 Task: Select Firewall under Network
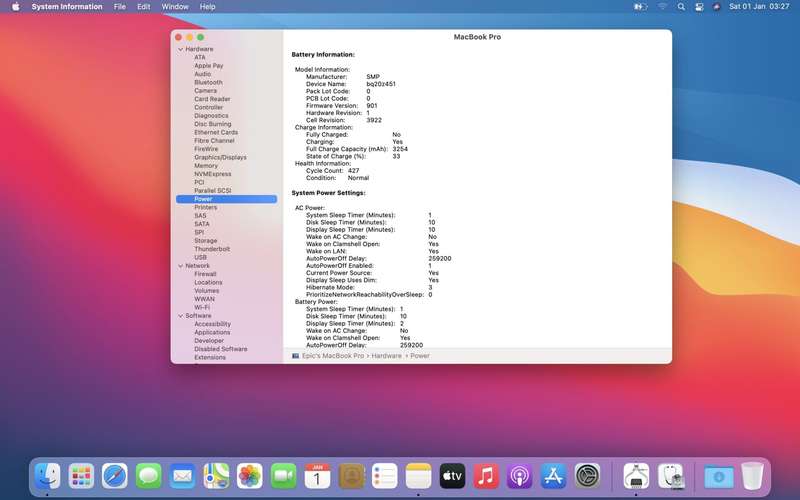205,274
